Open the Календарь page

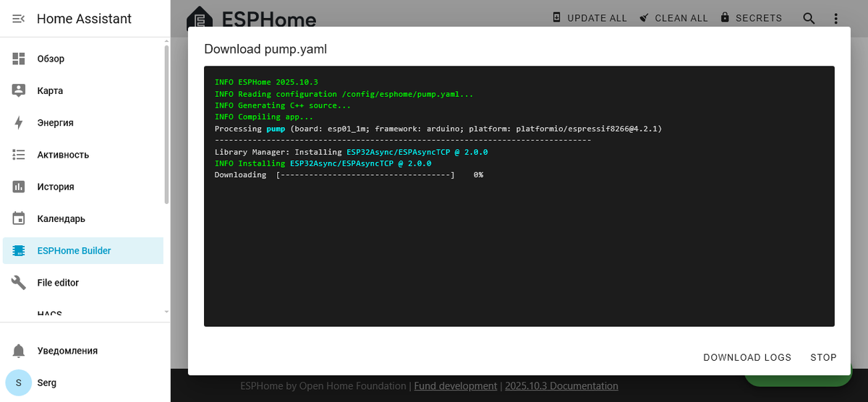tap(83, 218)
